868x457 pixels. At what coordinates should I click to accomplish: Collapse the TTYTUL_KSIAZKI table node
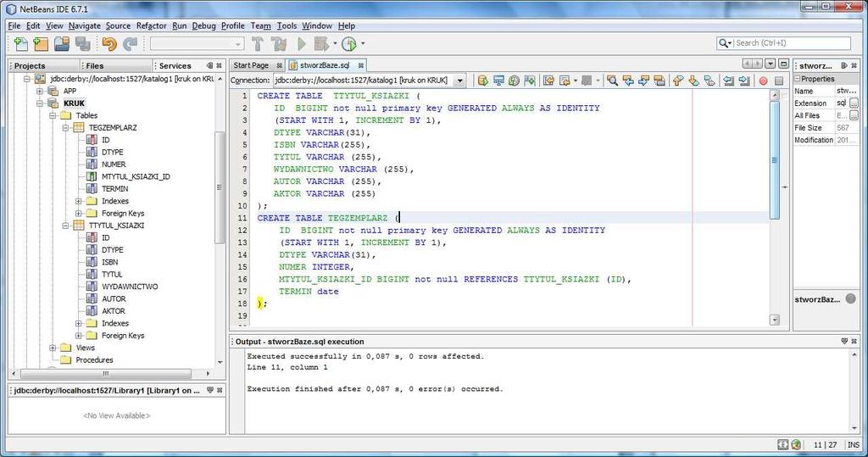pyautogui.click(x=65, y=226)
